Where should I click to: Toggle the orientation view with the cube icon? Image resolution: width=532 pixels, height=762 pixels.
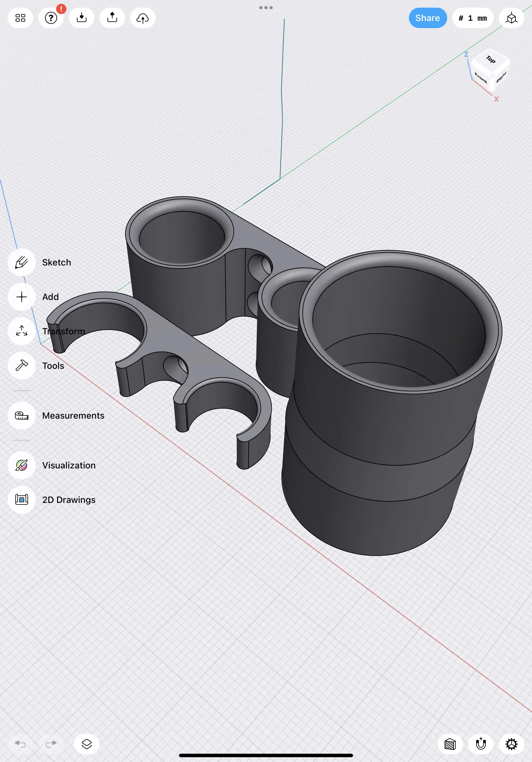tap(511, 18)
